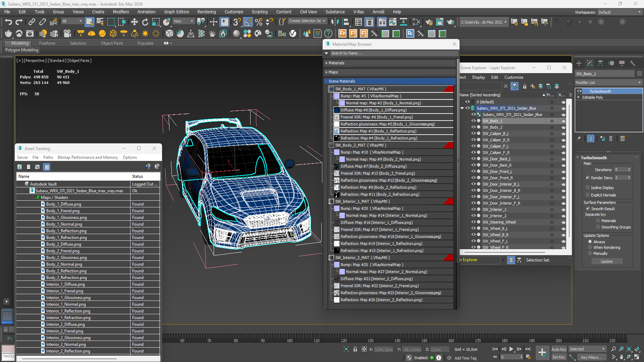Viewport: 644px width, 362px height.
Task: Enable the Isoline Display checkbox
Action: 588,188
